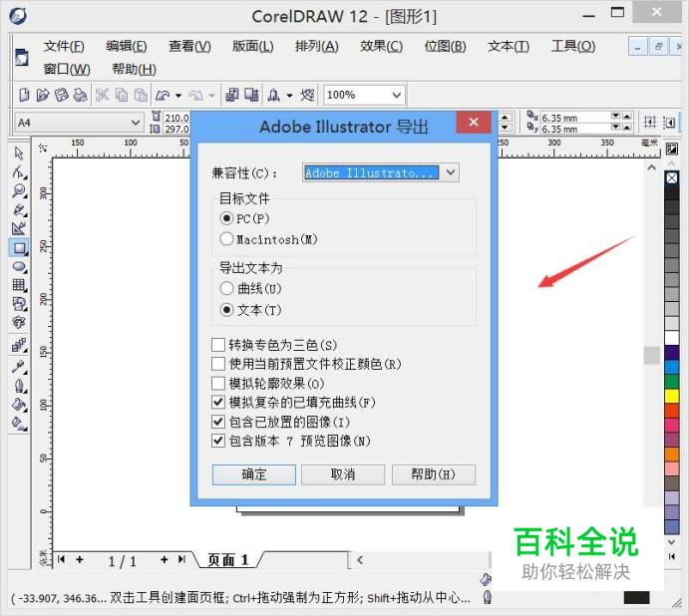Open the 位图(B) menu
Screen dimensions: 689x616
point(445,46)
